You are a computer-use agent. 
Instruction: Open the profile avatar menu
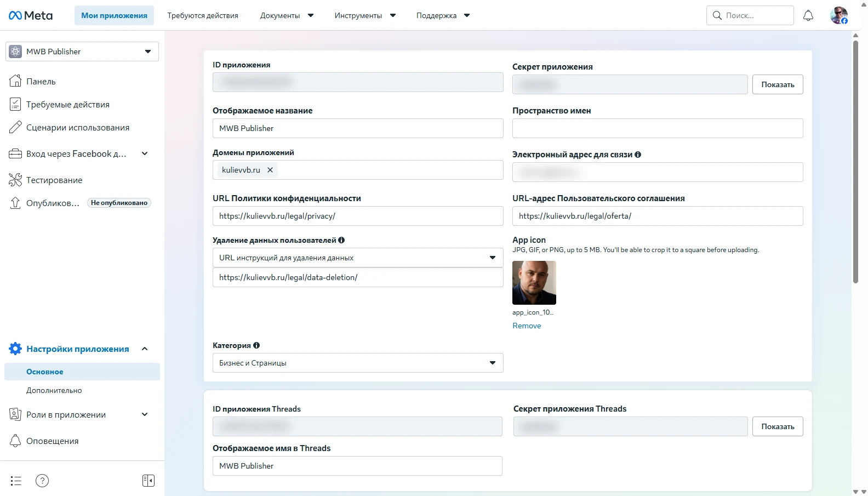pos(839,15)
